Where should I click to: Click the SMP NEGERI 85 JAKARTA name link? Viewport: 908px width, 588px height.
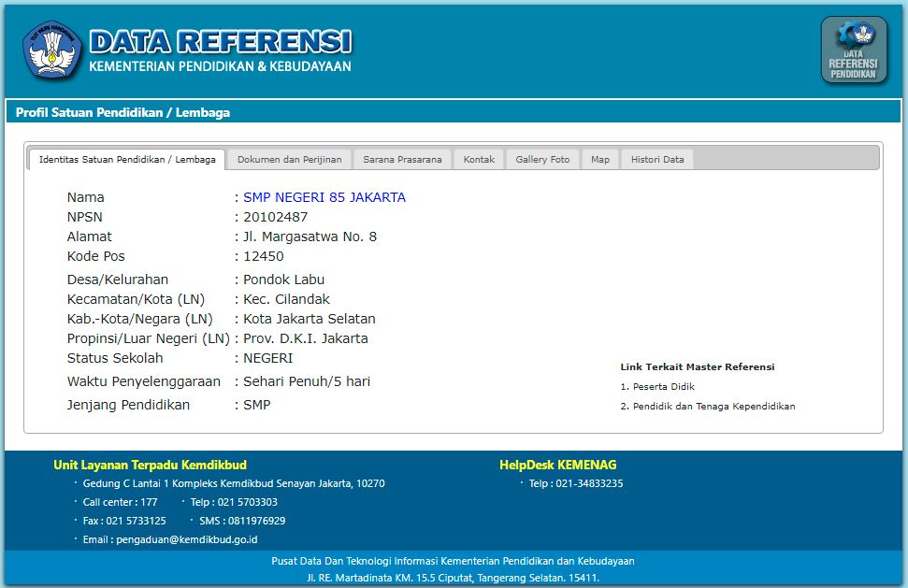pos(324,197)
